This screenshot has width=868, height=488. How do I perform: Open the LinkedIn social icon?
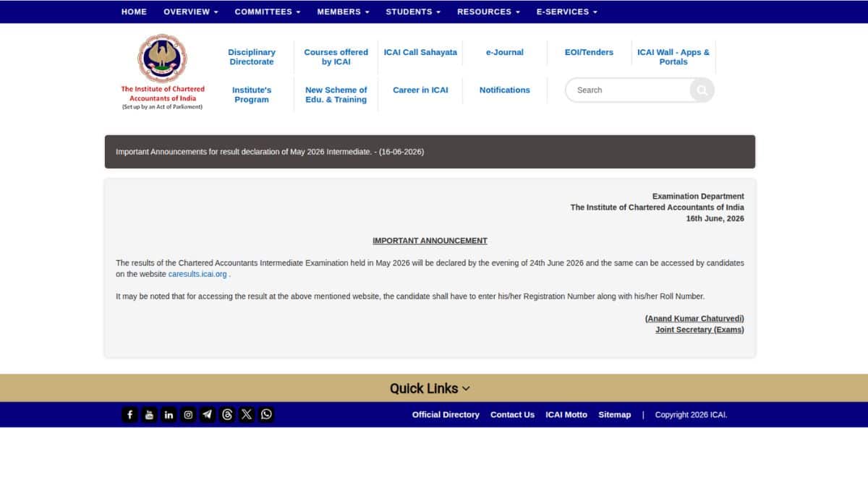[169, 414]
